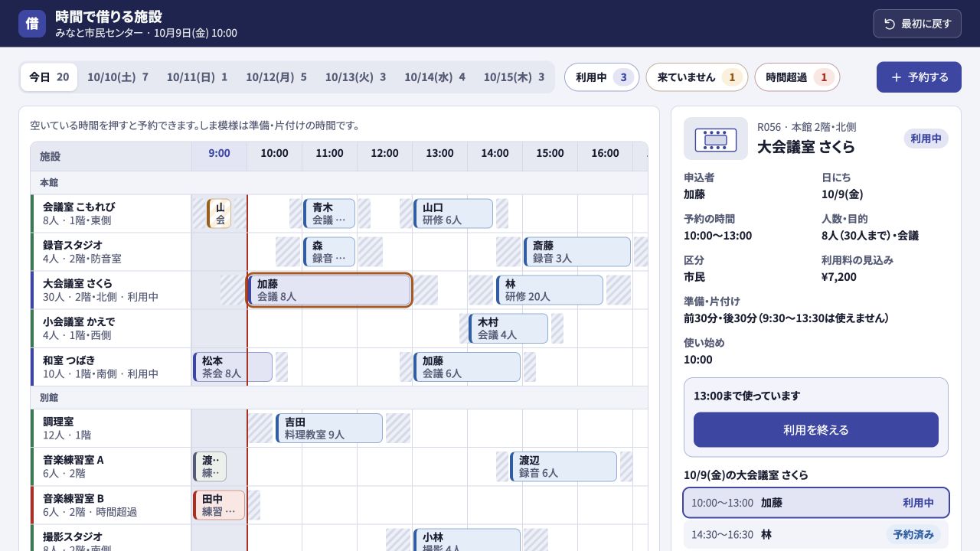The image size is (980, 551).
Task: Click the 10:00〜13:00 reserved time value
Action: click(717, 236)
